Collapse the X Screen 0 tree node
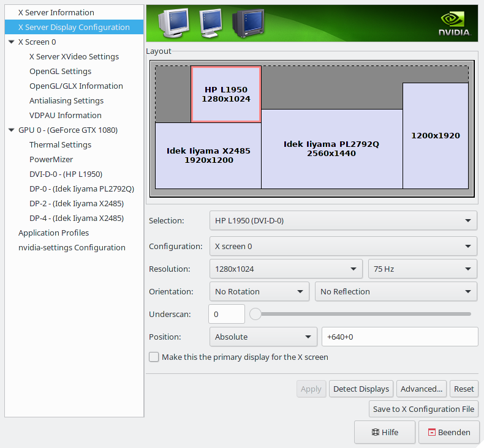Screen dimensions: 484x448 point(12,42)
